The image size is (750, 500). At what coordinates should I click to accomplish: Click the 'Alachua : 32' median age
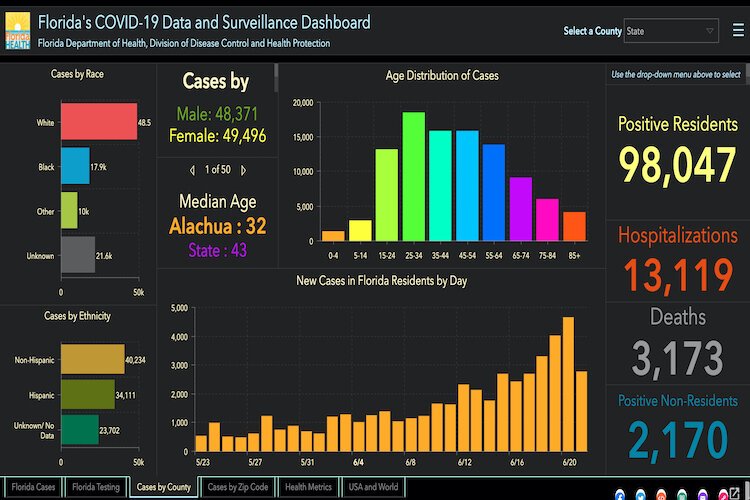(218, 226)
